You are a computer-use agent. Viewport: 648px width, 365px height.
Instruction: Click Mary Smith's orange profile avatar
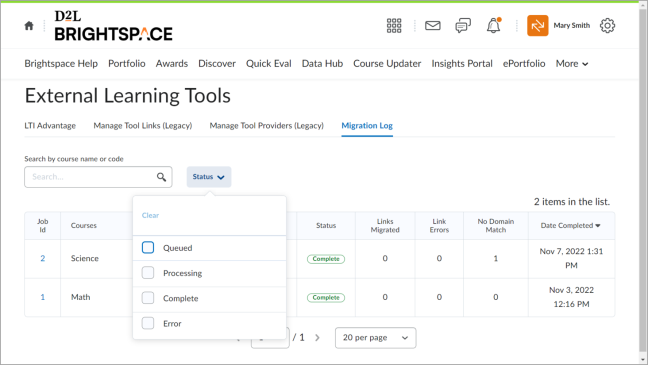point(538,26)
